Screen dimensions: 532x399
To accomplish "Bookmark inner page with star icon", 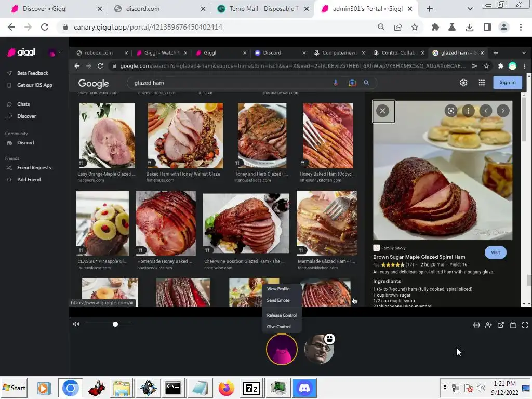I will pos(486,66).
